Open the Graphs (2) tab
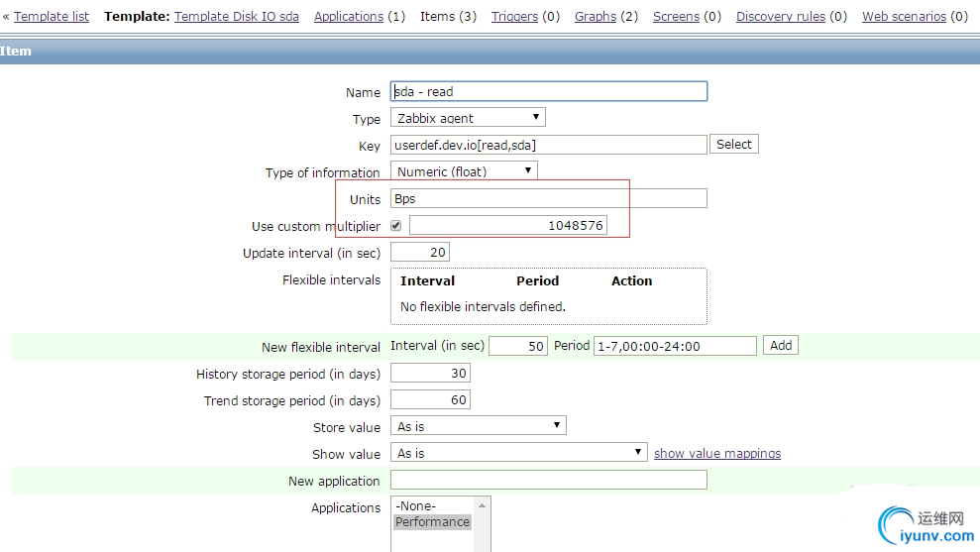The width and height of the screenshot is (980, 552). click(x=596, y=16)
